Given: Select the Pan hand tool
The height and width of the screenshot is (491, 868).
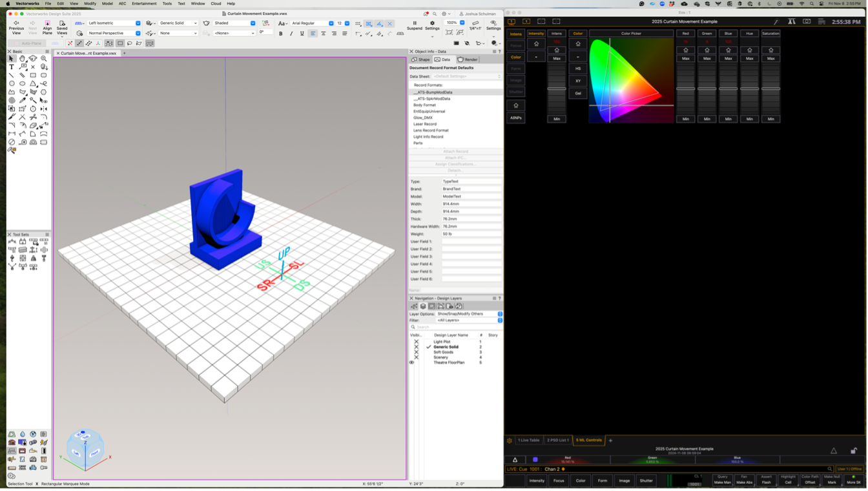Looking at the screenshot, I should click(22, 58).
